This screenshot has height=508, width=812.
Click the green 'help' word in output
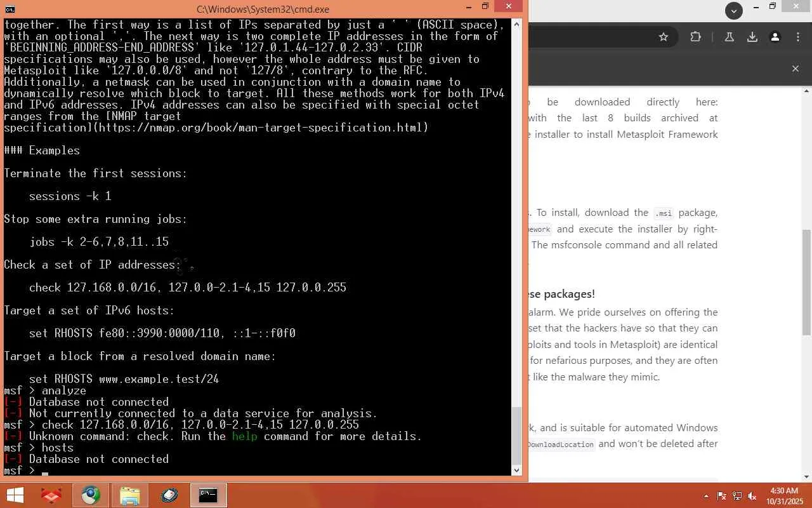[x=244, y=436]
